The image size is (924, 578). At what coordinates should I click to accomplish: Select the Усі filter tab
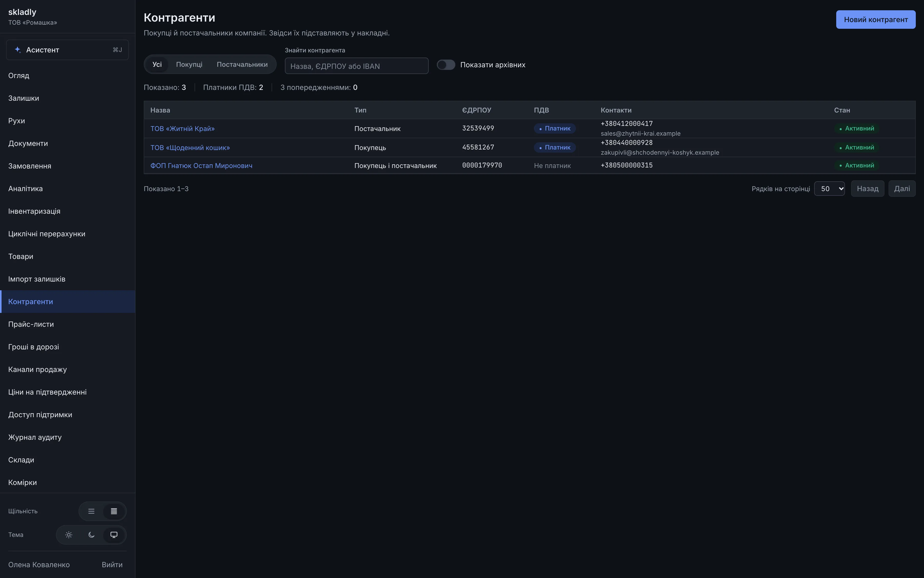[x=157, y=64]
